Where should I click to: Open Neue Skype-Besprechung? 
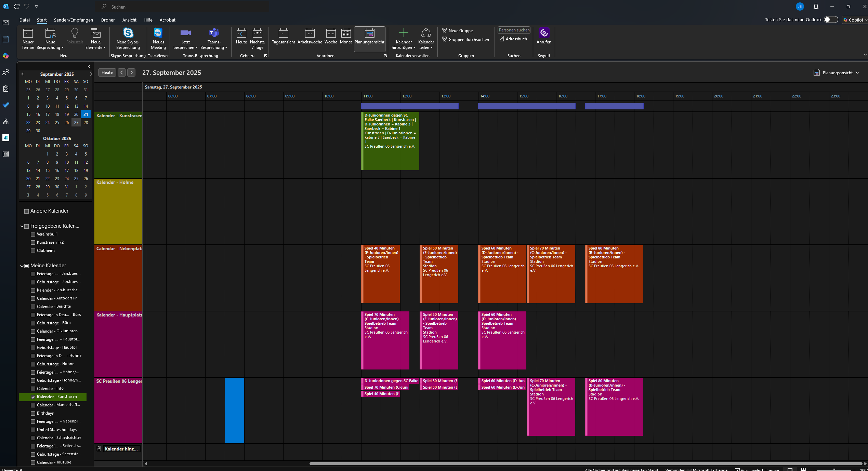click(x=128, y=33)
